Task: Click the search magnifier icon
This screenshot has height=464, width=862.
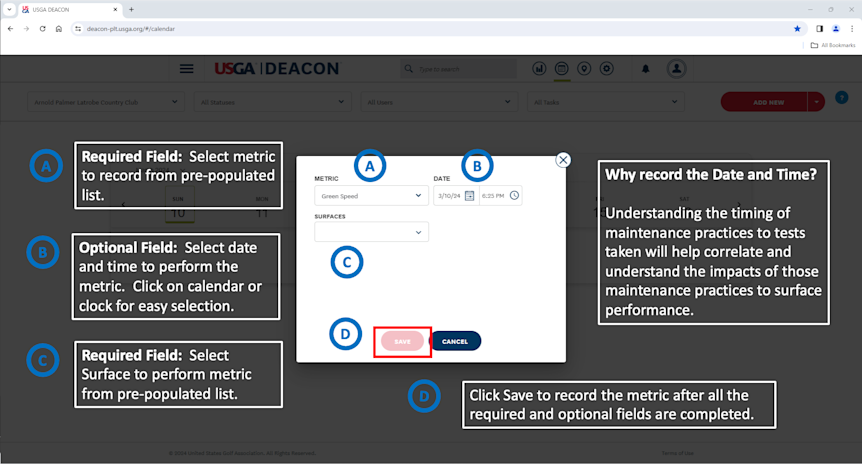Action: coord(408,69)
